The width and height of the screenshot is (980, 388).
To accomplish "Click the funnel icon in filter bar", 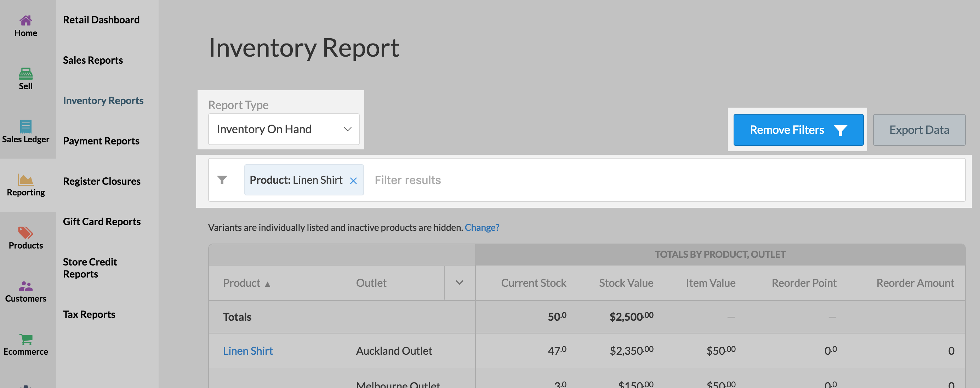I will pyautogui.click(x=222, y=179).
